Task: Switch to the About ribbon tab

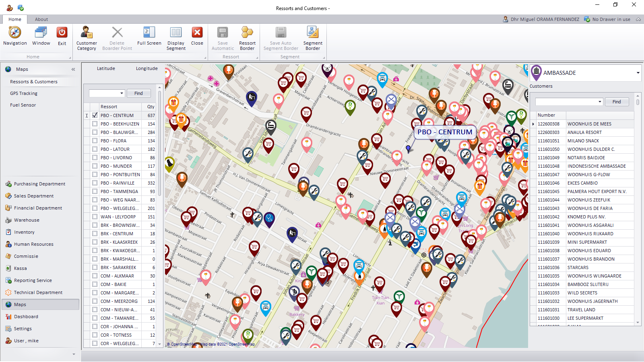Action: [41, 19]
